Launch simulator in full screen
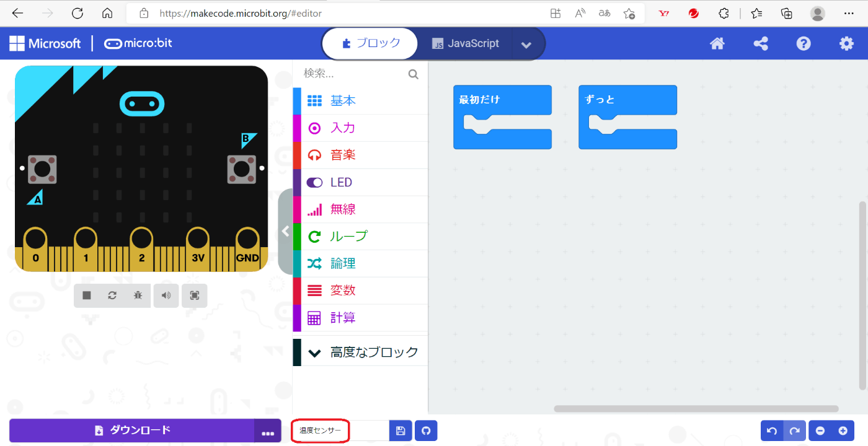 tap(195, 295)
